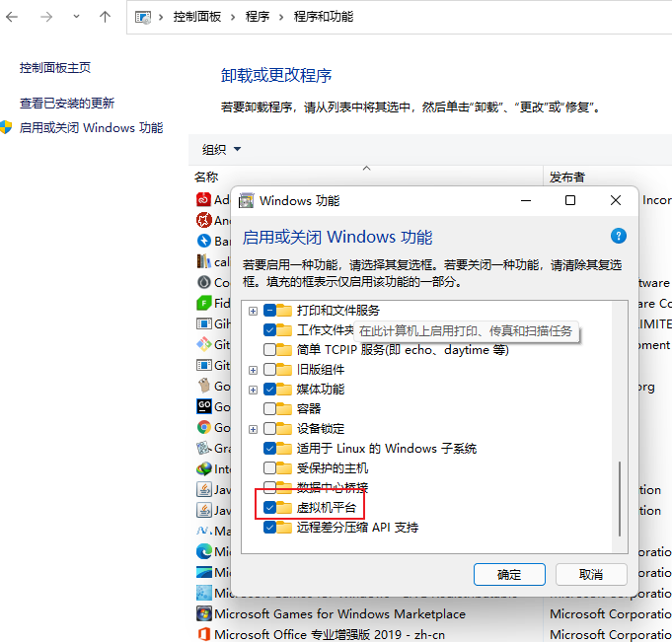Click the 名称 column header
The width and height of the screenshot is (672, 642).
(206, 178)
